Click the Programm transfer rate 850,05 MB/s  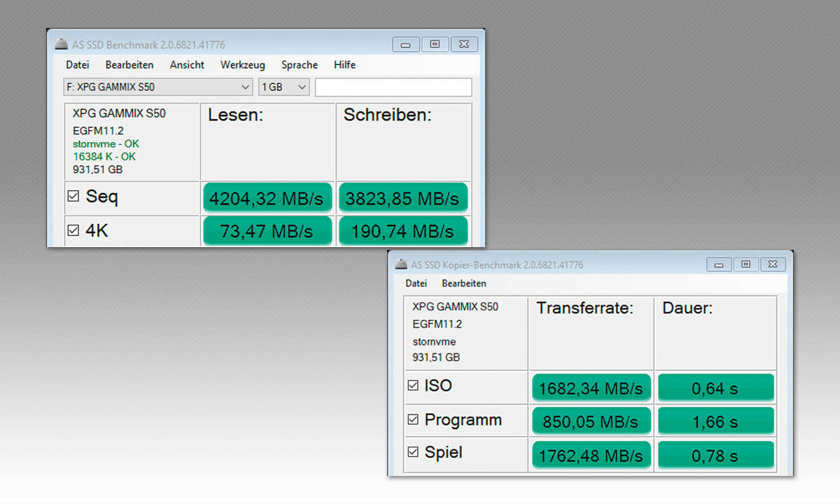(x=591, y=421)
